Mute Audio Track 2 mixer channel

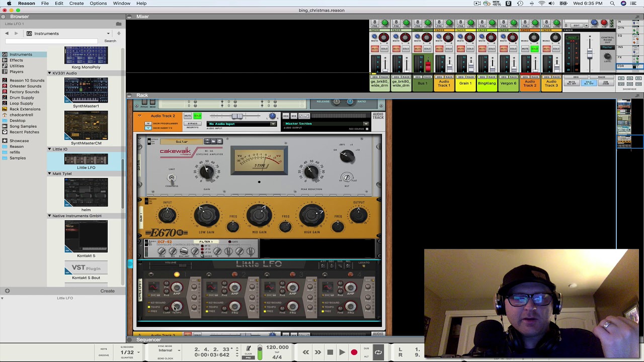click(526, 49)
